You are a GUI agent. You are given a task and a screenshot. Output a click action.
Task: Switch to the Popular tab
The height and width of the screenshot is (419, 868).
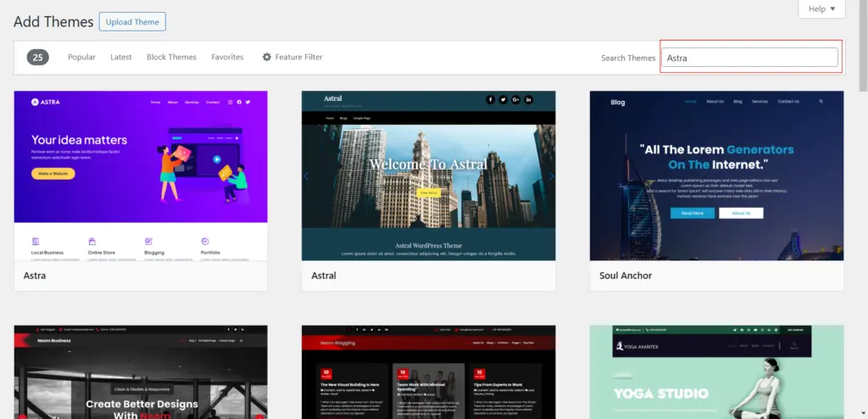(81, 57)
